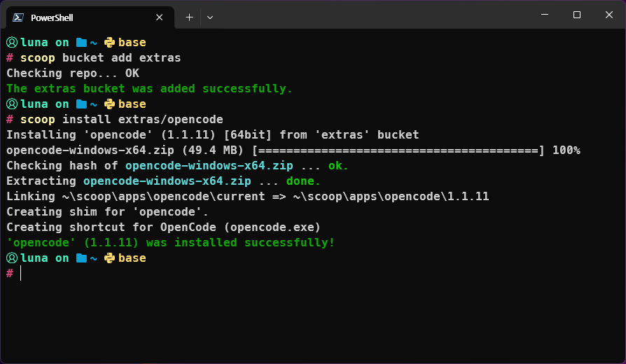Viewport: 626px width, 364px height.
Task: Click "Creating shim for 'opencode'." line
Action: (x=107, y=212)
